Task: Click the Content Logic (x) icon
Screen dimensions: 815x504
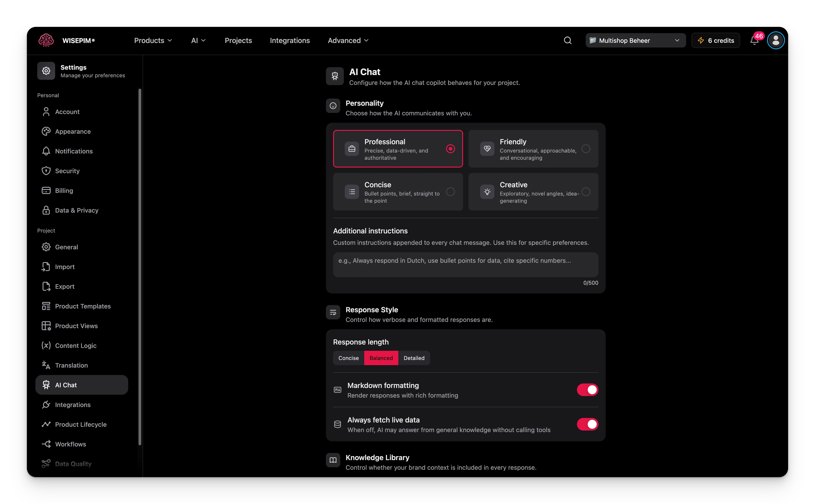Action: tap(46, 345)
